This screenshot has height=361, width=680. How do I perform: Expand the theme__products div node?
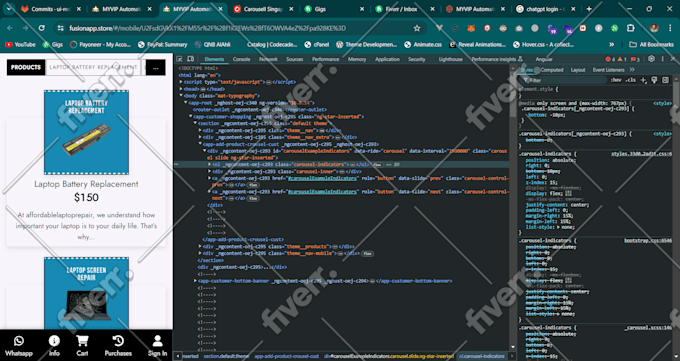pyautogui.click(x=200, y=246)
